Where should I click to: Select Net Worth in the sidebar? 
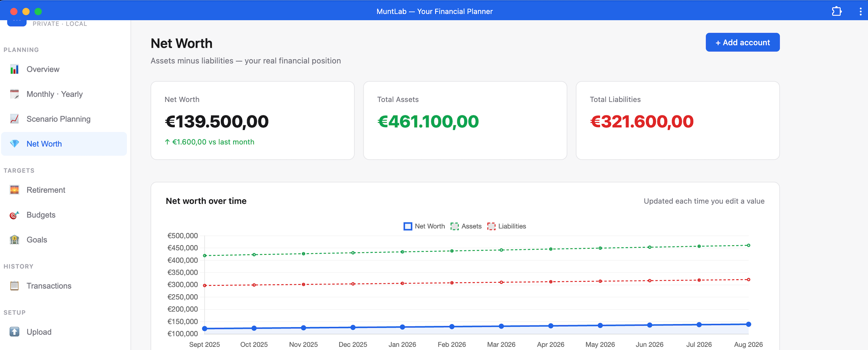(x=64, y=144)
